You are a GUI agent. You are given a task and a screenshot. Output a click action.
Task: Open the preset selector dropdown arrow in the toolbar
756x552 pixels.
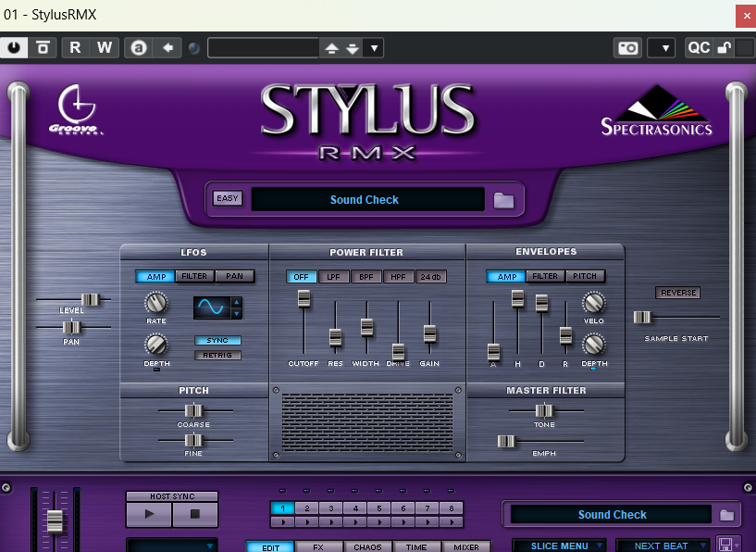(x=373, y=47)
